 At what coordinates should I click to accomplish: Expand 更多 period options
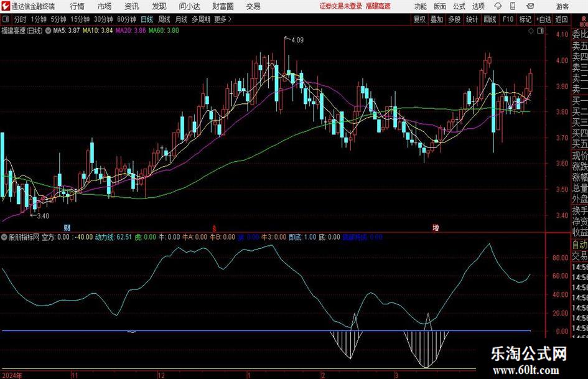[223, 19]
